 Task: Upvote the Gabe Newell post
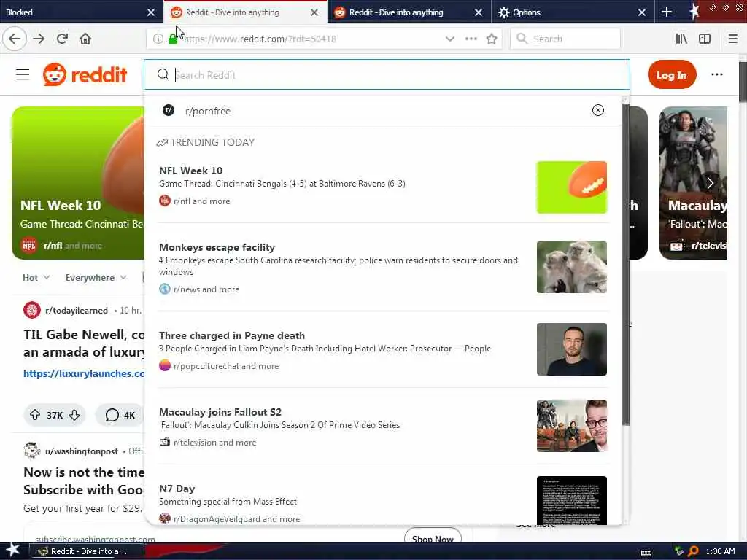pos(35,415)
